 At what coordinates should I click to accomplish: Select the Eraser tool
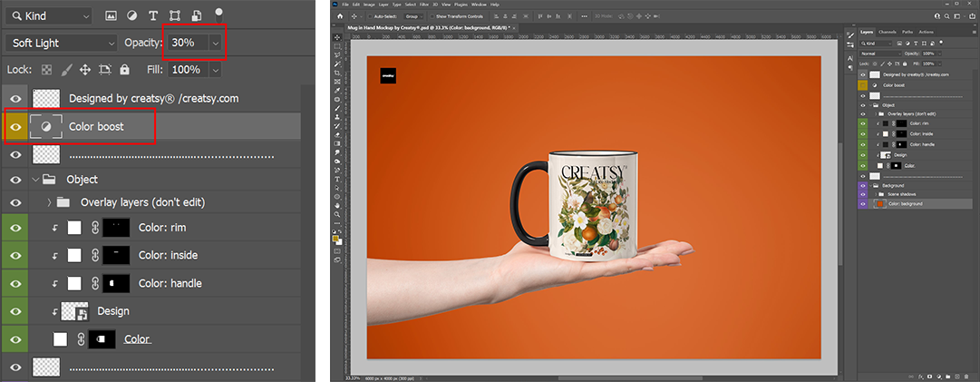point(337,135)
